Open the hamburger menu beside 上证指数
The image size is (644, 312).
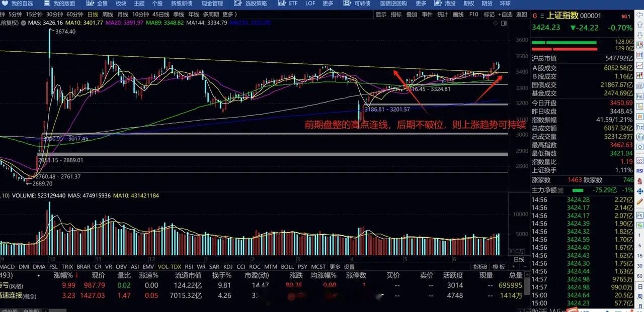click(542, 16)
